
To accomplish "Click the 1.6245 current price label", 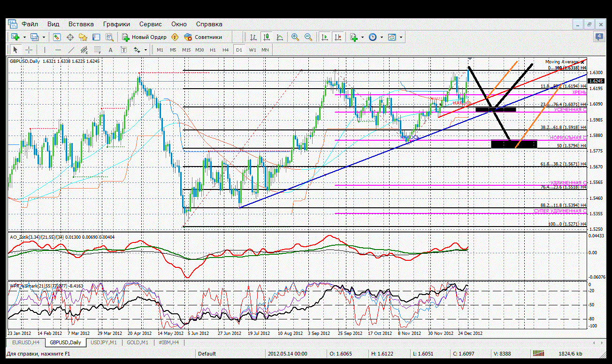I will (x=596, y=81).
